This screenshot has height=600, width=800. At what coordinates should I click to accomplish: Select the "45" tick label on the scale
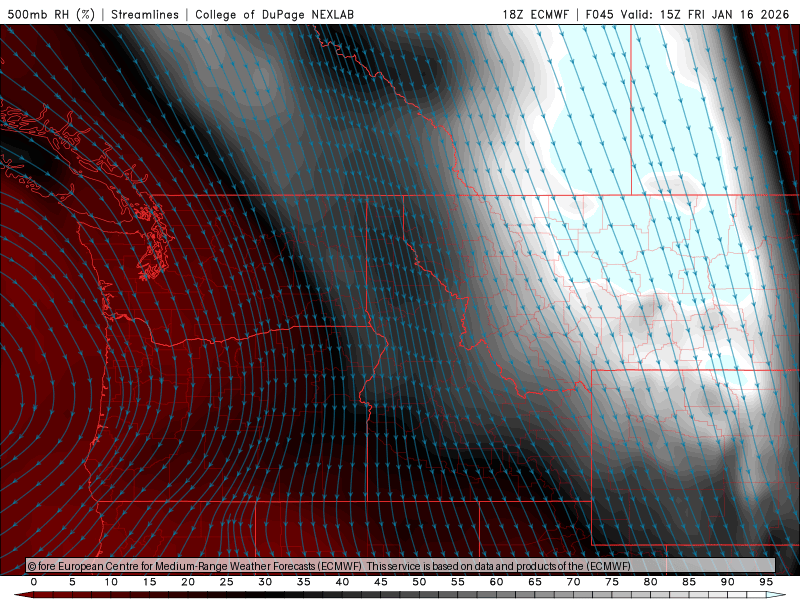[x=381, y=582]
